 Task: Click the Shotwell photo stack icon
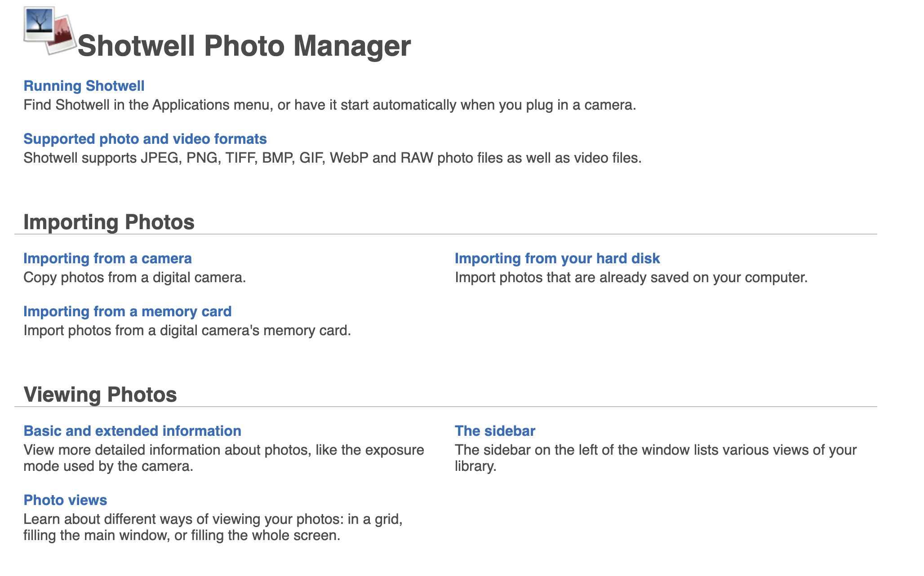pos(49,31)
